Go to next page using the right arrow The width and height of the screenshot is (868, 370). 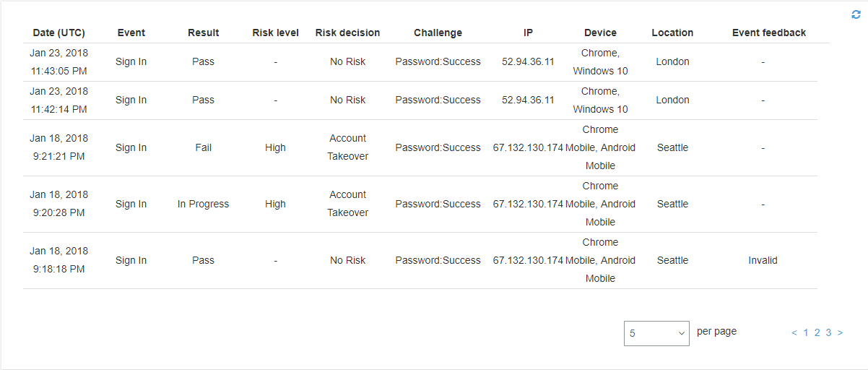[841, 333]
